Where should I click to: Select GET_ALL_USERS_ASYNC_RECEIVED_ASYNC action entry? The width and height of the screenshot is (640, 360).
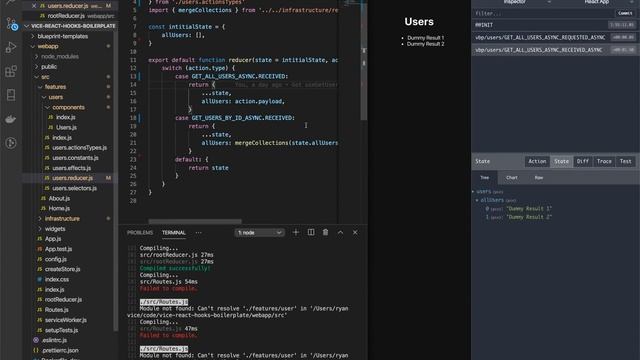coord(555,50)
